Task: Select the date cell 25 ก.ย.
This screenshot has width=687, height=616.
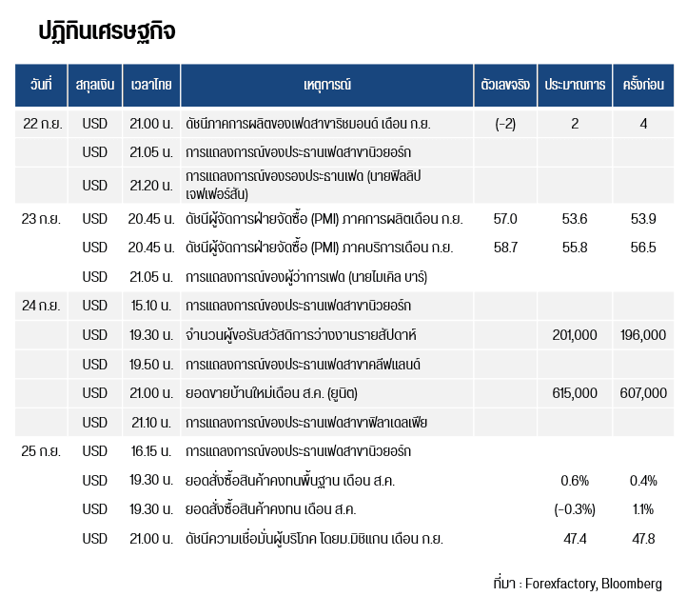Action: (41, 451)
